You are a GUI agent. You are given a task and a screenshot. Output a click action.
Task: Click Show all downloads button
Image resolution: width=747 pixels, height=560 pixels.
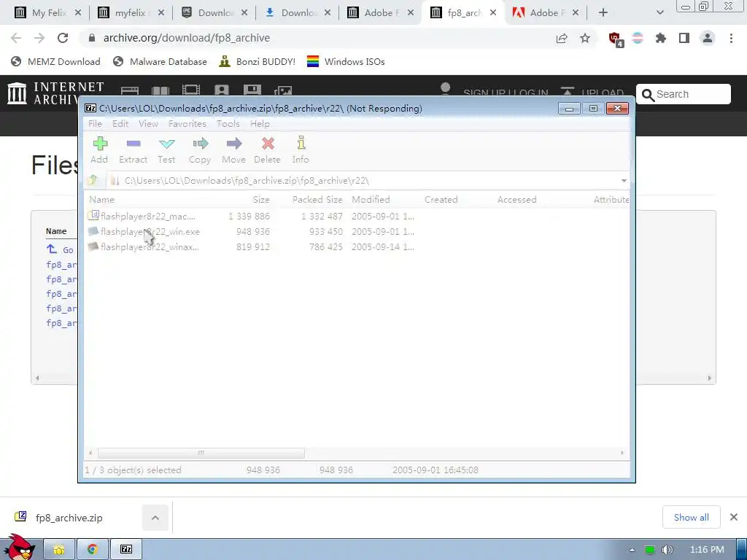692,518
